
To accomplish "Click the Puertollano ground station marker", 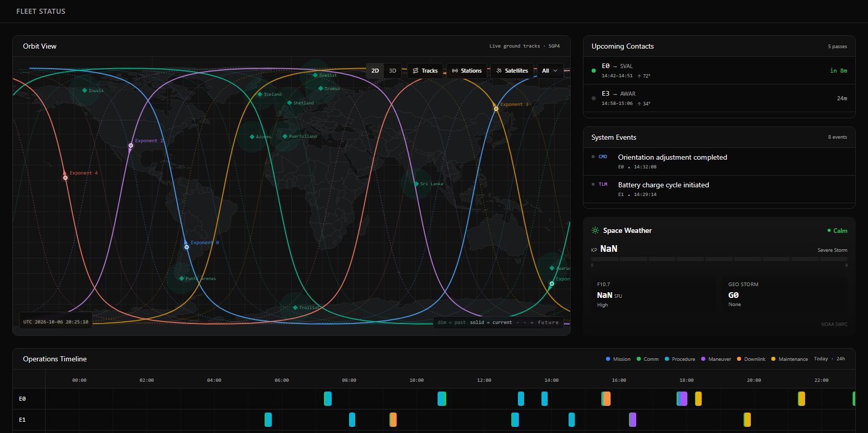I will pyautogui.click(x=285, y=136).
